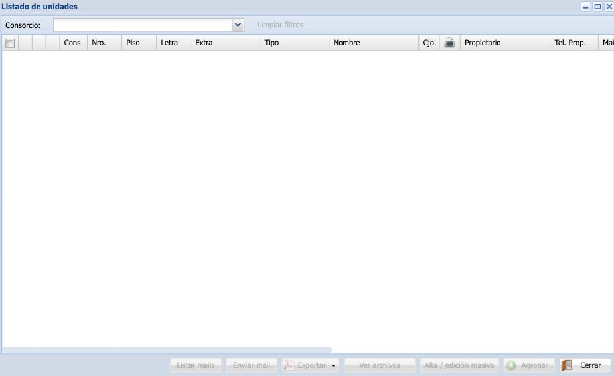Click the door icon on Cerrar

click(x=567, y=365)
